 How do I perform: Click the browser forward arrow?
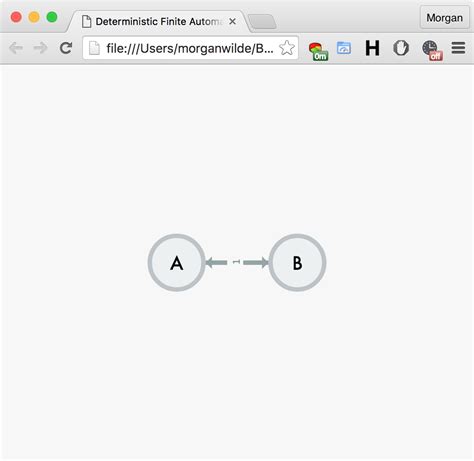tap(41, 48)
